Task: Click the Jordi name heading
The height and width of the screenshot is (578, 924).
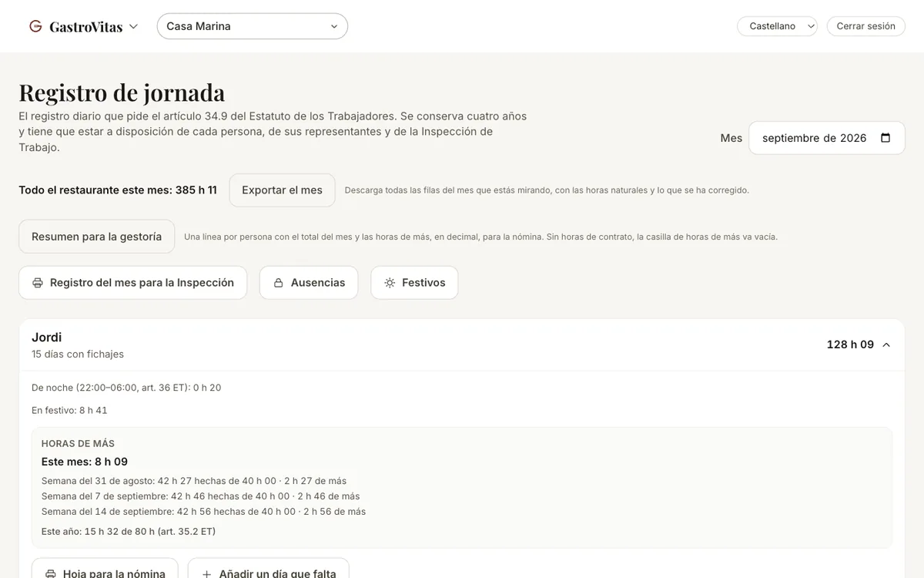Action: pos(46,338)
